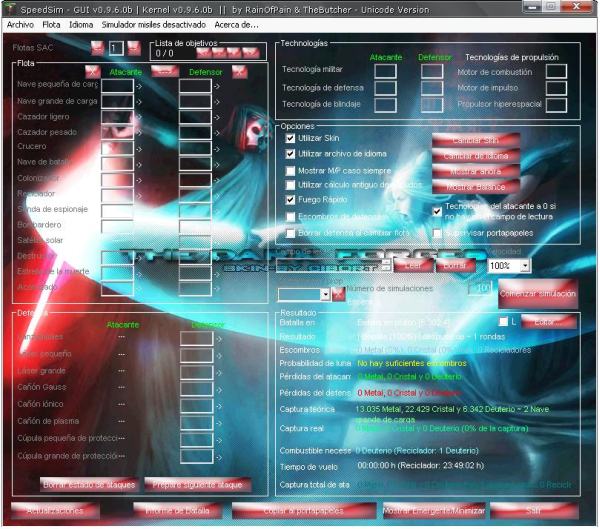Image resolution: width=600 pixels, height=529 pixels.
Task: Clear defender fleet with X beside Defensor
Action: [x=240, y=72]
